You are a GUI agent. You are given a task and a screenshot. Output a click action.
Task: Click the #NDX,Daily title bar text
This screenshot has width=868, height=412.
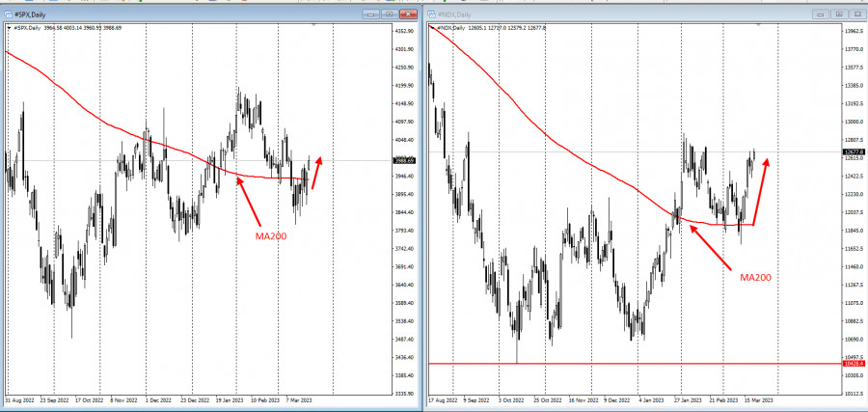pyautogui.click(x=455, y=14)
